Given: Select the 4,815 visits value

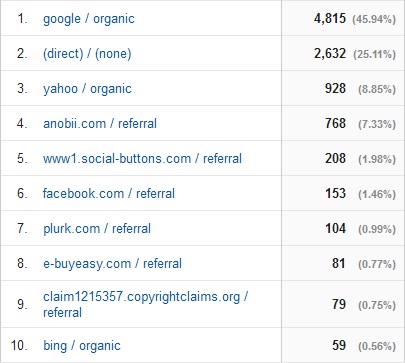Looking at the screenshot, I should [x=330, y=19].
